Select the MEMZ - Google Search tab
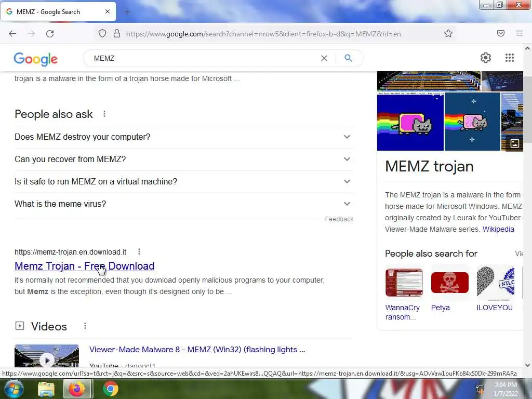This screenshot has width=532, height=399. pos(58,11)
